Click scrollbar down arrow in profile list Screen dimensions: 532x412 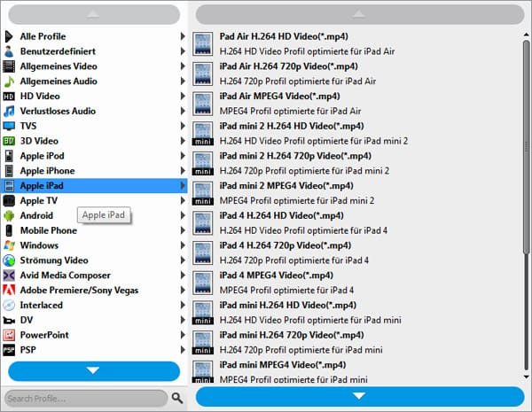[x=526, y=377]
